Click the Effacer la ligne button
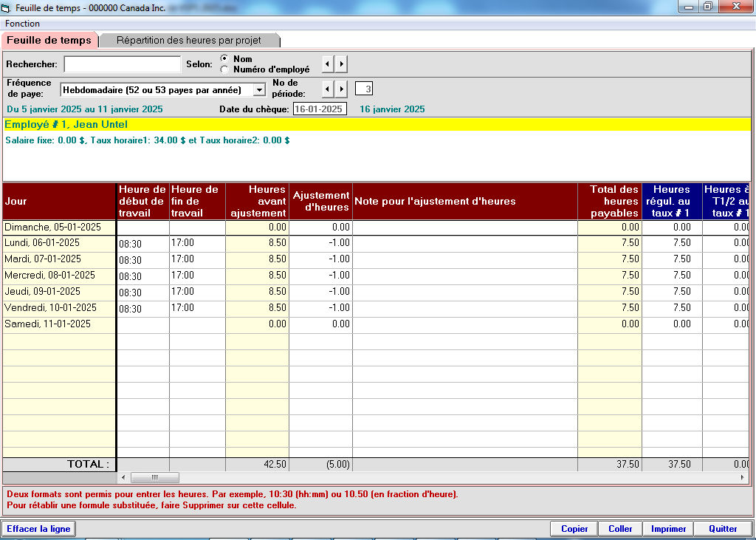This screenshot has width=756, height=540. (x=38, y=529)
